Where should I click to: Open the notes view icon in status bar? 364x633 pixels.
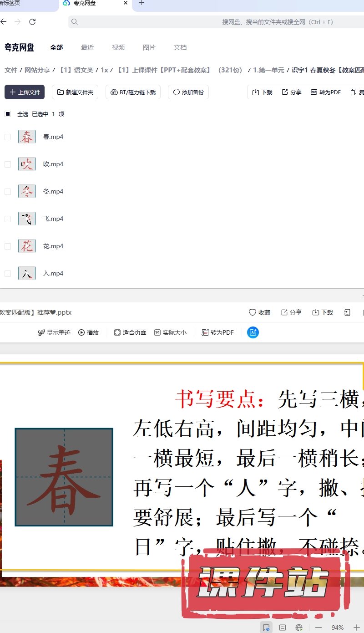283,628
